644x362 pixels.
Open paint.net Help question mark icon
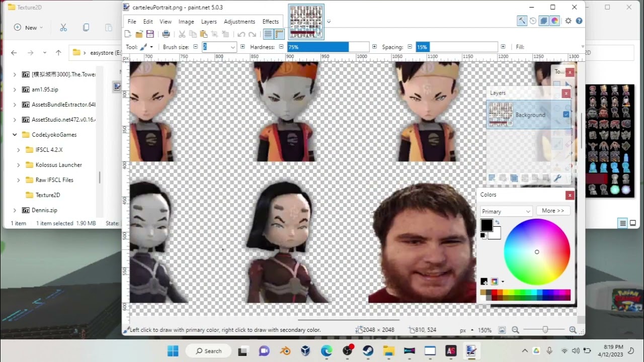pyautogui.click(x=579, y=21)
